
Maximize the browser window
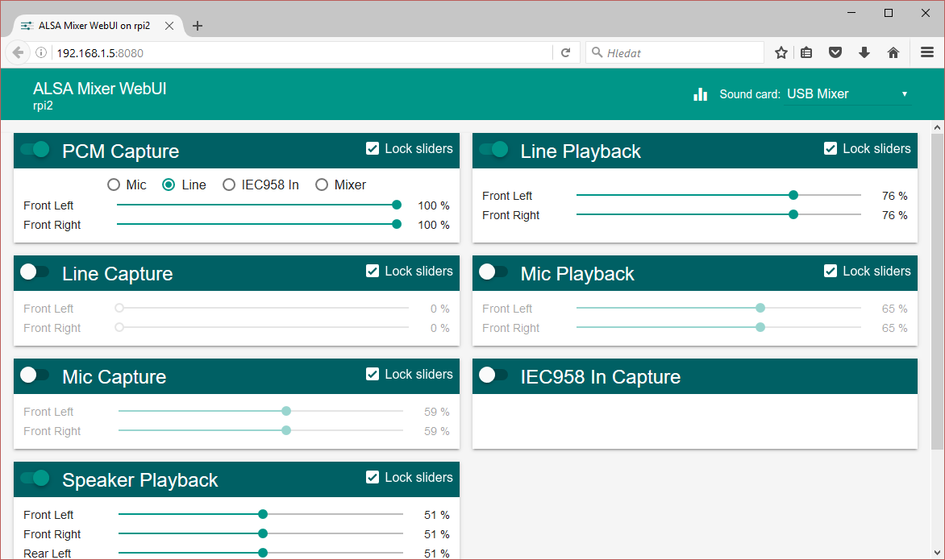point(889,13)
